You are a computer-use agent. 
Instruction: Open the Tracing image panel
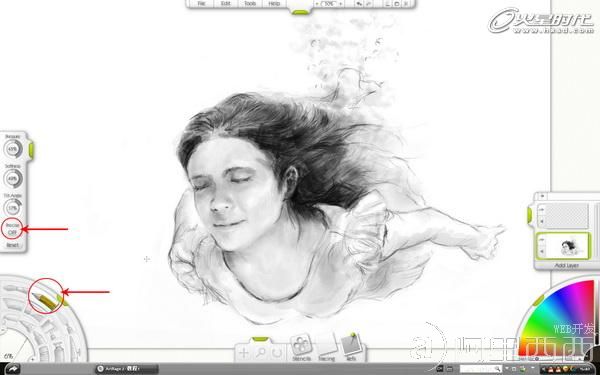tap(326, 347)
